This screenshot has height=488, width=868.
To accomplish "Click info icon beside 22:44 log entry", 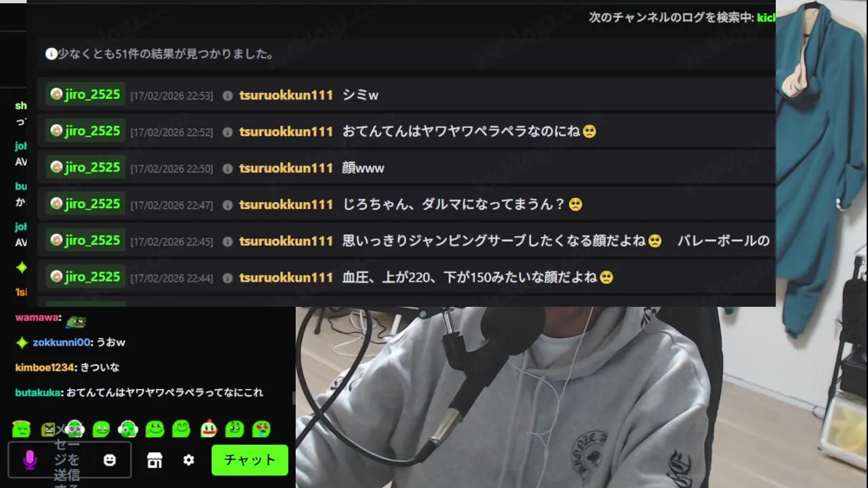I will click(228, 278).
